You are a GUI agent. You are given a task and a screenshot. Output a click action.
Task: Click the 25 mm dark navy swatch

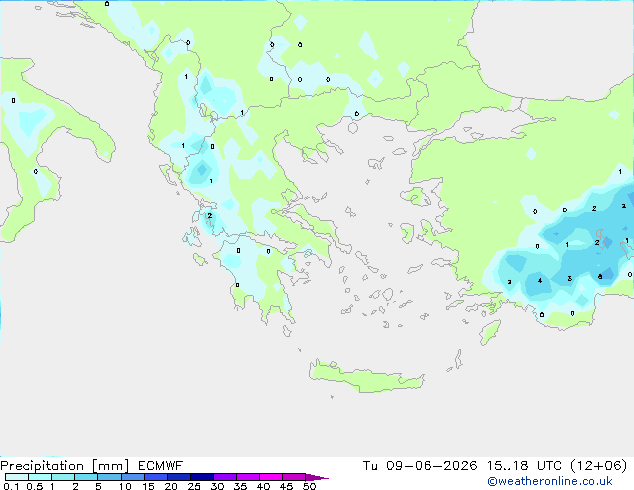click(201, 477)
